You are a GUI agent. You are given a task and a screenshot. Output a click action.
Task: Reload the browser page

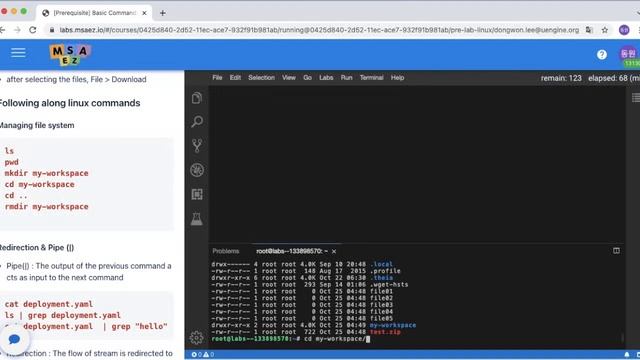33,30
